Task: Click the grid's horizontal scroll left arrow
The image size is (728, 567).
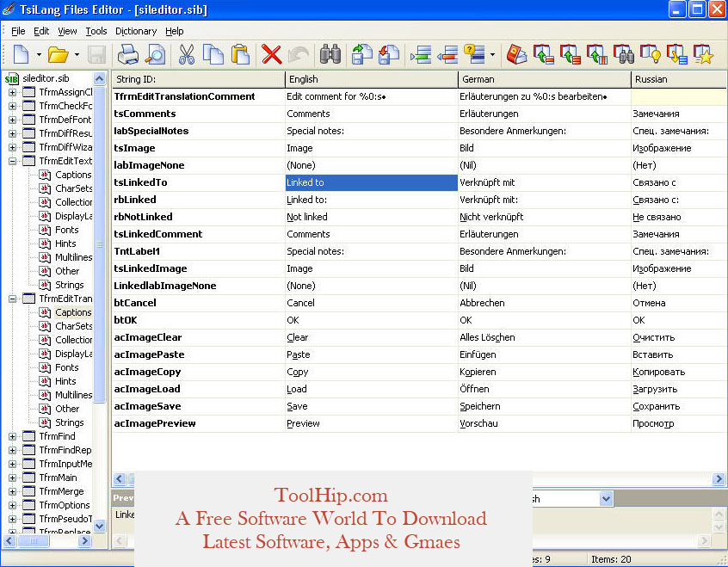Action: [x=120, y=478]
